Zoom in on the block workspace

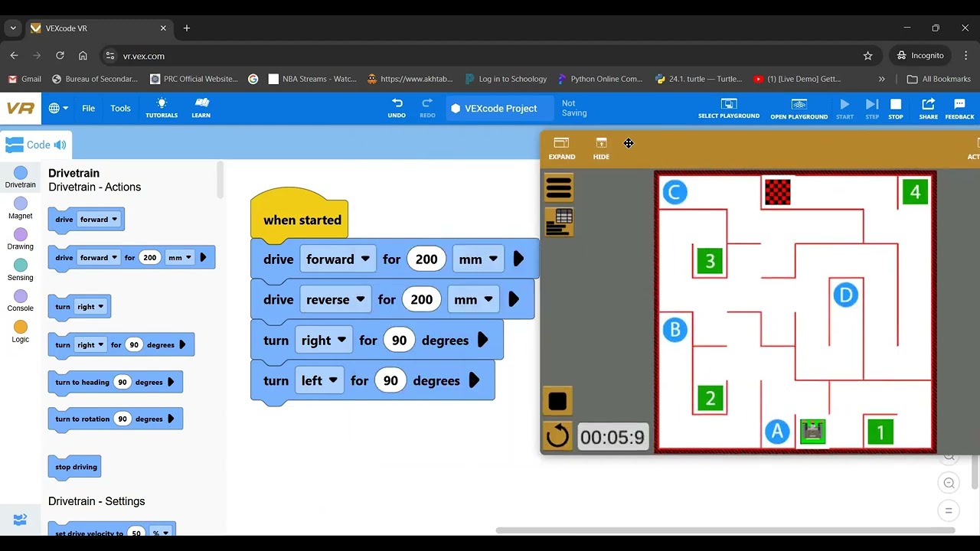pos(949,457)
